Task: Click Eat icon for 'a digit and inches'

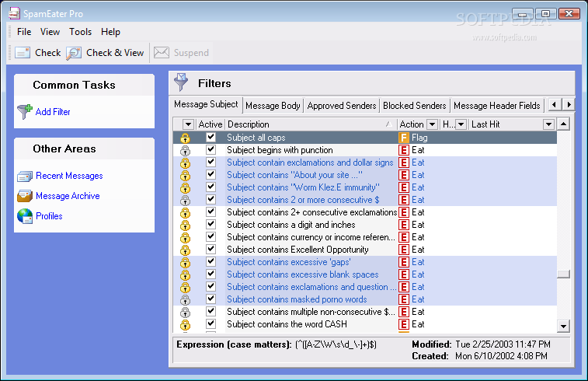Action: (x=403, y=225)
